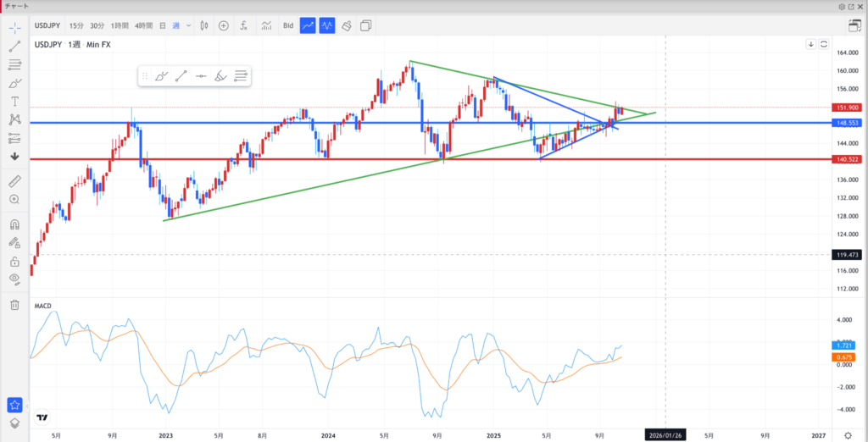Toggle lock all drawings padlock

[14, 261]
